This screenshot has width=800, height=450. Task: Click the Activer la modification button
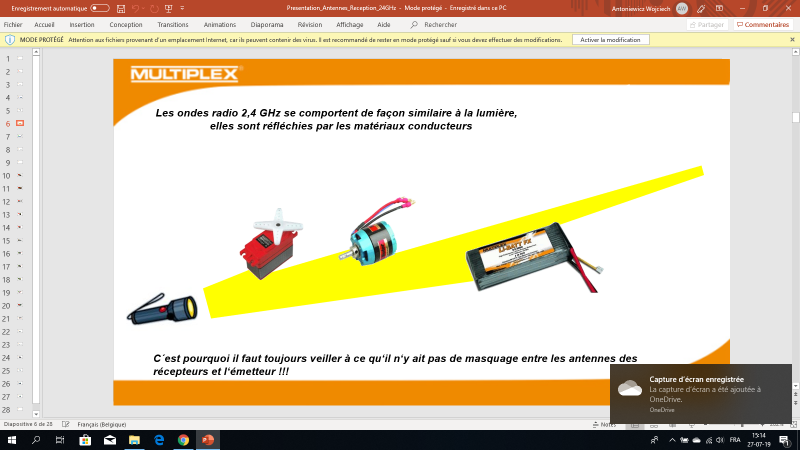(610, 40)
